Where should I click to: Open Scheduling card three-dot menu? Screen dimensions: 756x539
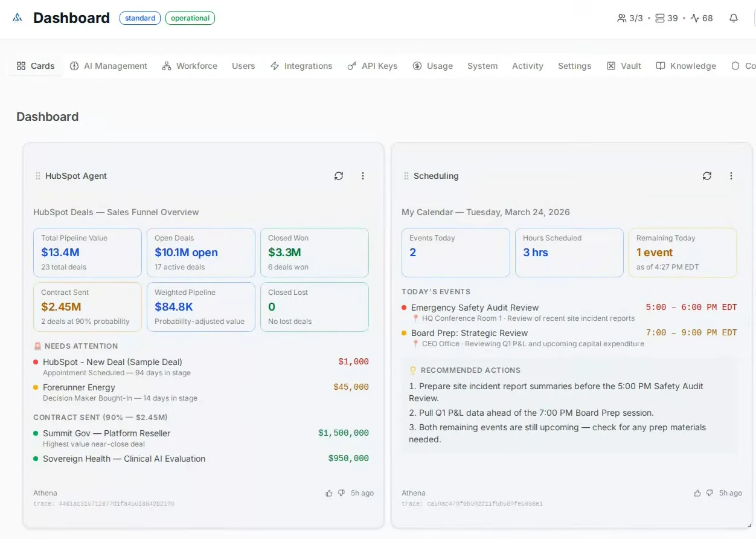point(731,176)
